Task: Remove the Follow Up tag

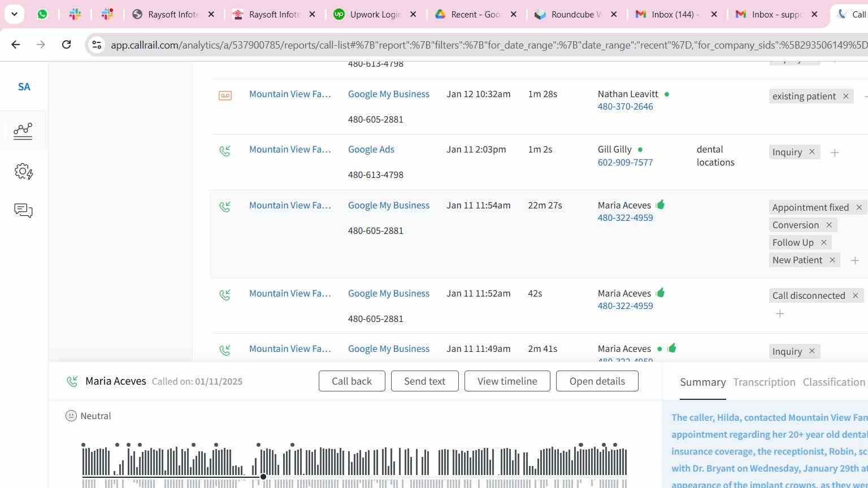Action: coord(824,242)
